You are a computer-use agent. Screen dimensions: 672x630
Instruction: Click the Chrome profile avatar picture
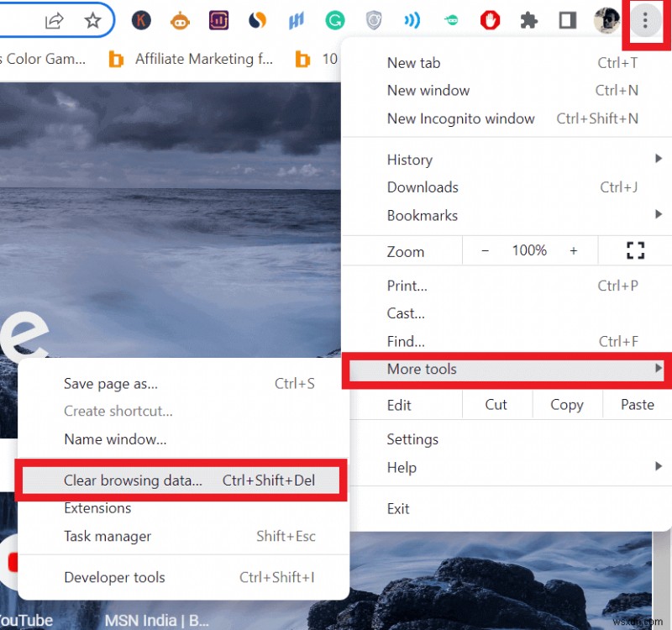606,21
